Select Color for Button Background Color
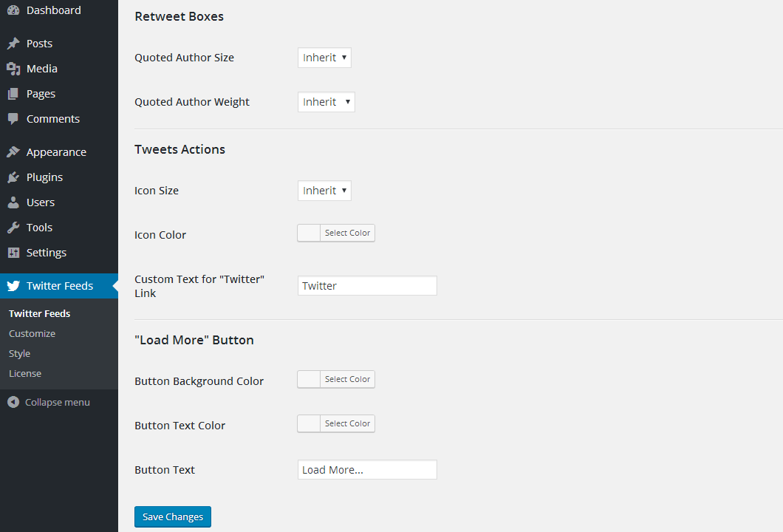 [346, 380]
